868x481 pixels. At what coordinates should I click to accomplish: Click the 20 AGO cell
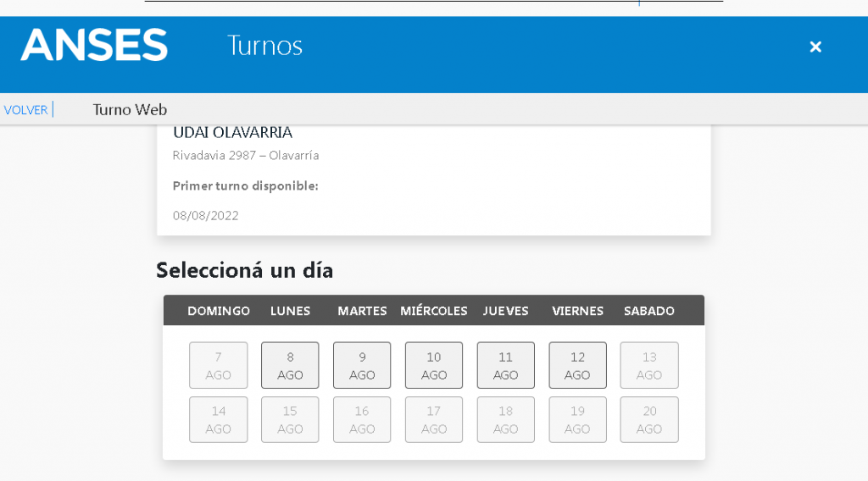point(649,420)
